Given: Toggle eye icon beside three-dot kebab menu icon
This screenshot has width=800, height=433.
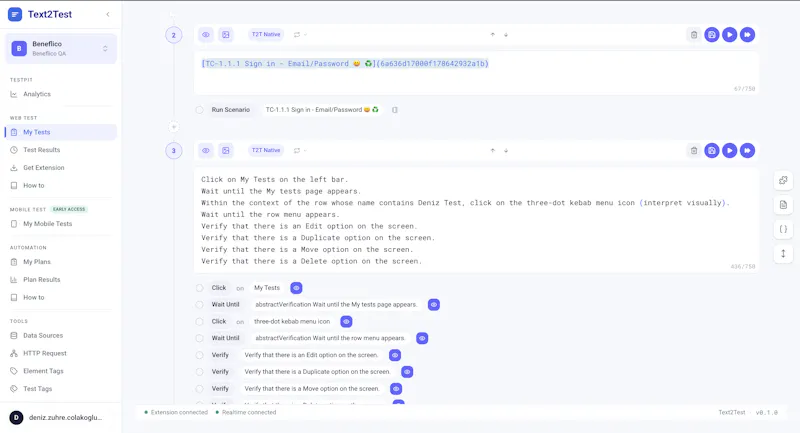Looking at the screenshot, I should (x=346, y=322).
